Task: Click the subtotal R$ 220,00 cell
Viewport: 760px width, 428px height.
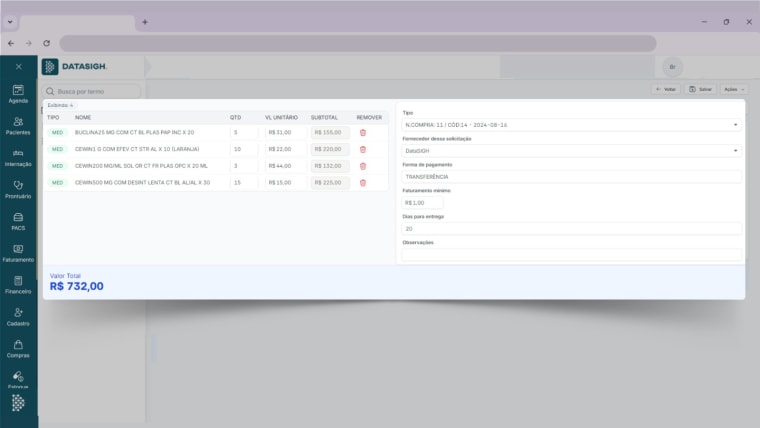Action: [330, 149]
